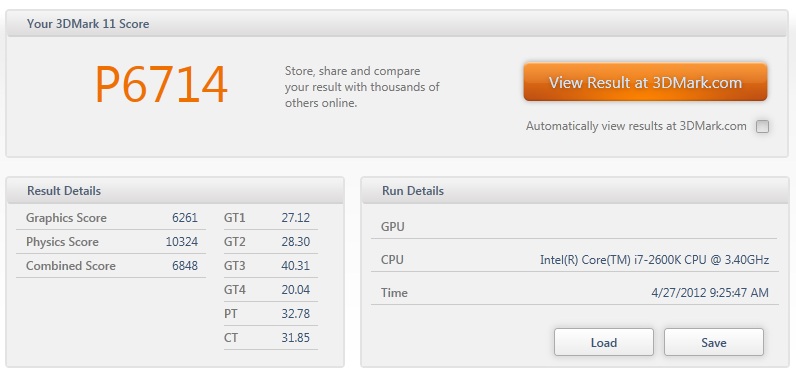Click the Physics Score value 10324
The image size is (796, 373).
(x=182, y=242)
